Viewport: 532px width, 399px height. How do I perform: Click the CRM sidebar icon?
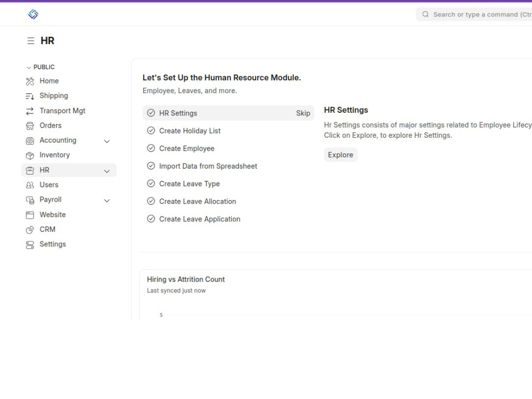(29, 229)
